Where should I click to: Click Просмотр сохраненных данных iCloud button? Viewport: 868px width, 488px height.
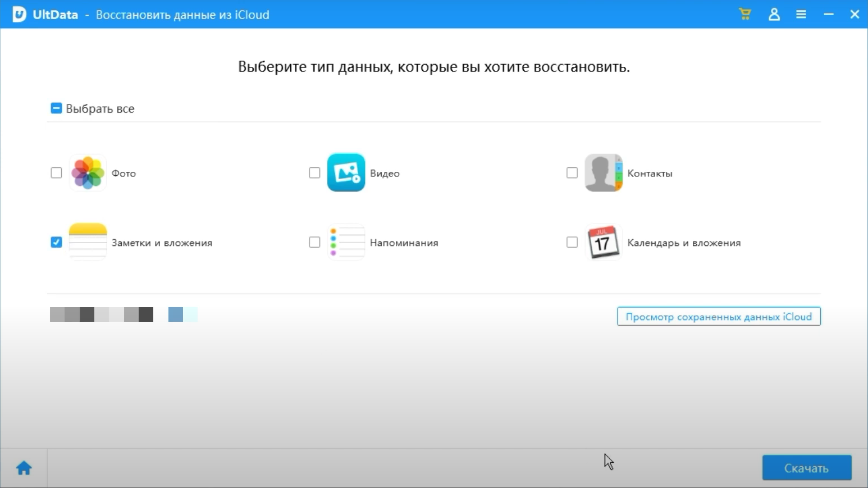click(x=719, y=316)
